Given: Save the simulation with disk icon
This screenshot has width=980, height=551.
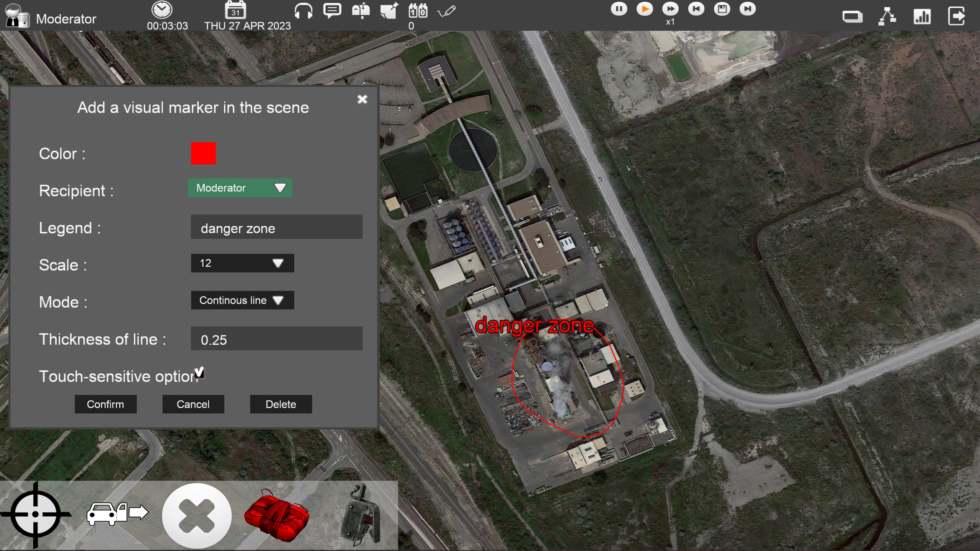Looking at the screenshot, I should [722, 9].
